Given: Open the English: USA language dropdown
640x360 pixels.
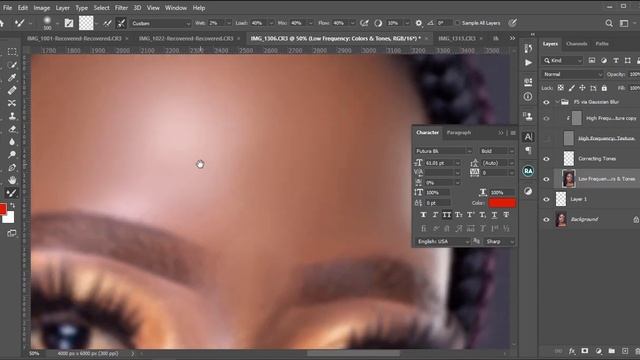Looking at the screenshot, I should (442, 242).
